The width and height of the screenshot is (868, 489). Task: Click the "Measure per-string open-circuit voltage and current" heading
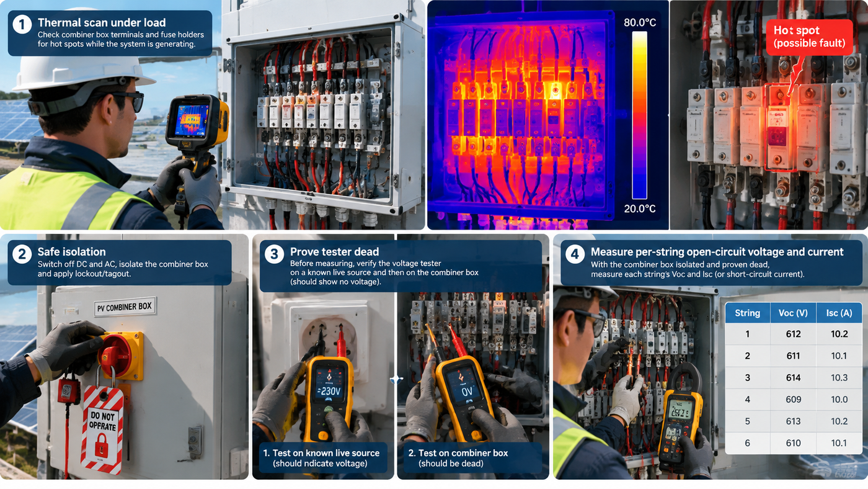[717, 252]
